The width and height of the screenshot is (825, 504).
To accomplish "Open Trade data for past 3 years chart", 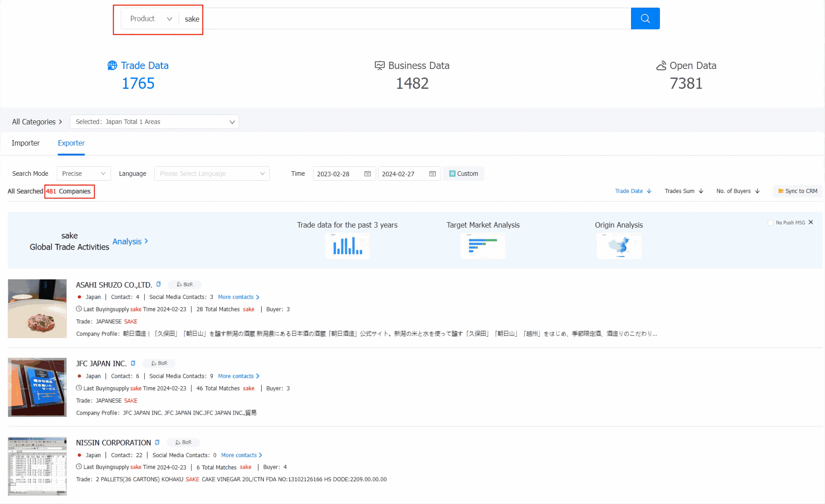I will pos(347,246).
